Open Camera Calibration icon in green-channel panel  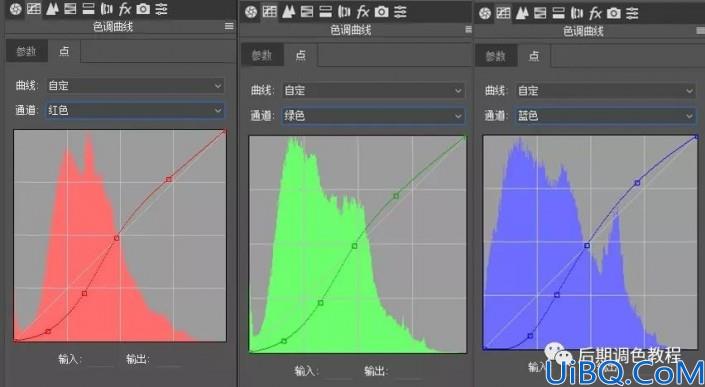pyautogui.click(x=381, y=12)
